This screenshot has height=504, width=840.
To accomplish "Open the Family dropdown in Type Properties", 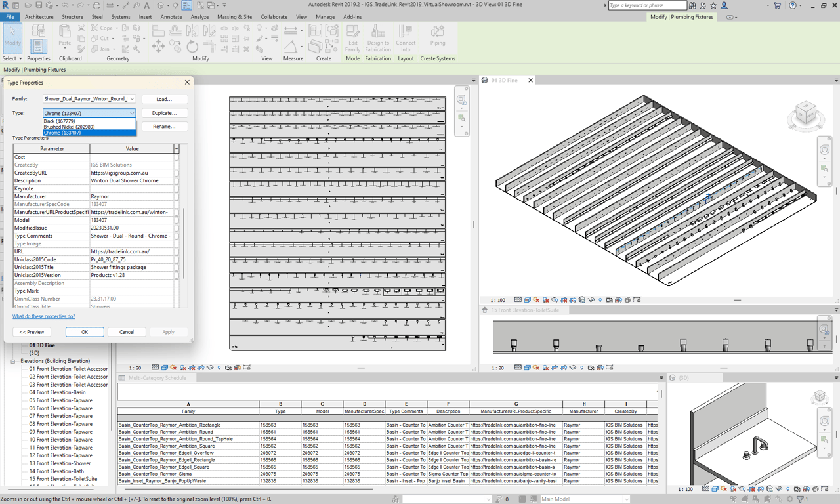I will [x=131, y=99].
